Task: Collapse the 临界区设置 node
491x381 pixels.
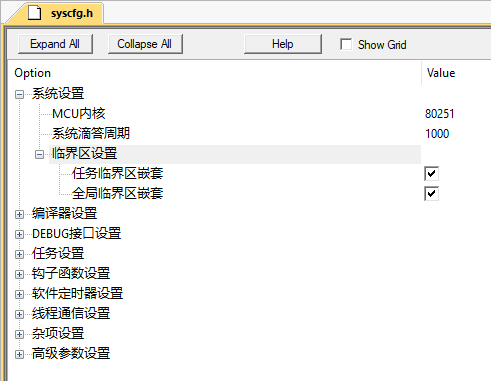Action: 39,154
